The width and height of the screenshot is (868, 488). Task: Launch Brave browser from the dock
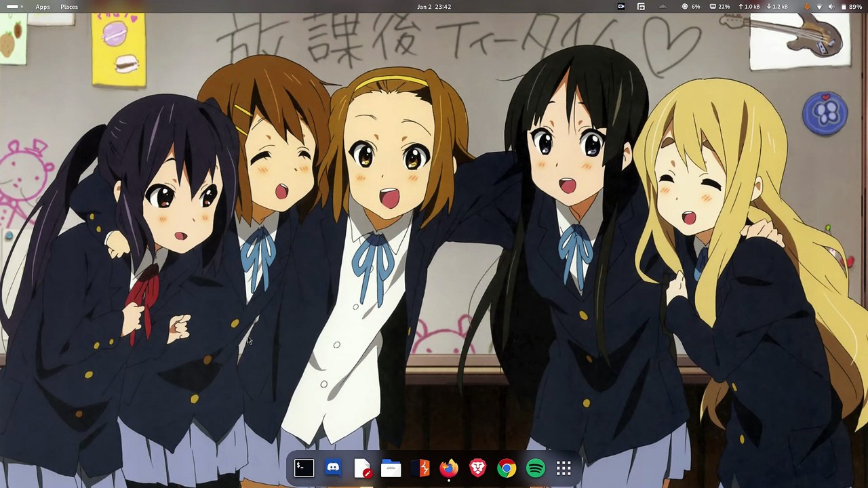click(x=478, y=468)
